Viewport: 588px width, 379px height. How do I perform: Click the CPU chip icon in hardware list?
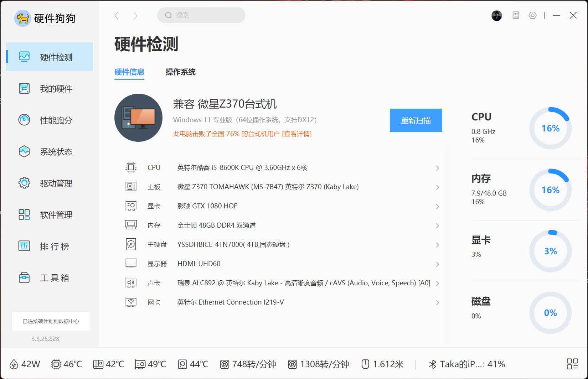click(131, 167)
